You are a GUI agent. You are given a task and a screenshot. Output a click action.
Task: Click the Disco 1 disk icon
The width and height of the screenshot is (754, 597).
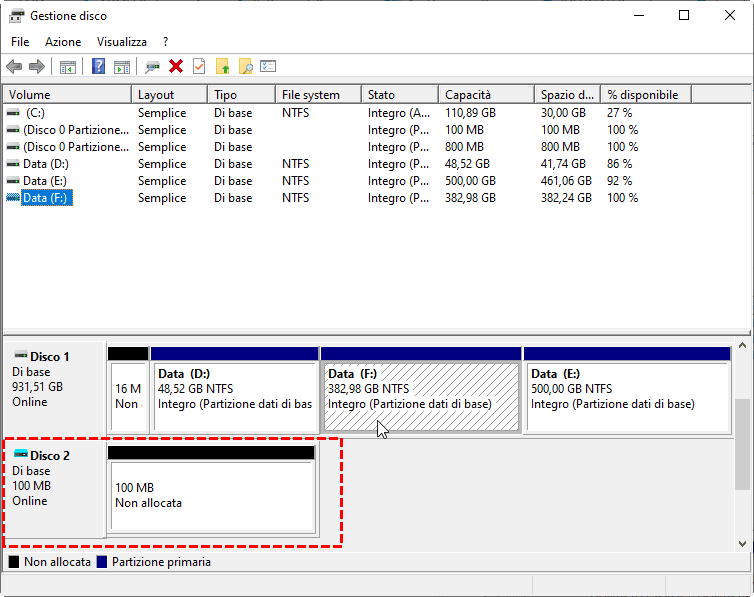(x=21, y=356)
